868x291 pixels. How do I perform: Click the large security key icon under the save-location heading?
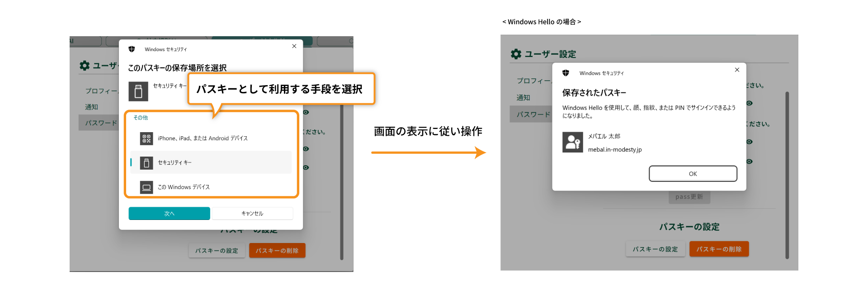pyautogui.click(x=138, y=91)
